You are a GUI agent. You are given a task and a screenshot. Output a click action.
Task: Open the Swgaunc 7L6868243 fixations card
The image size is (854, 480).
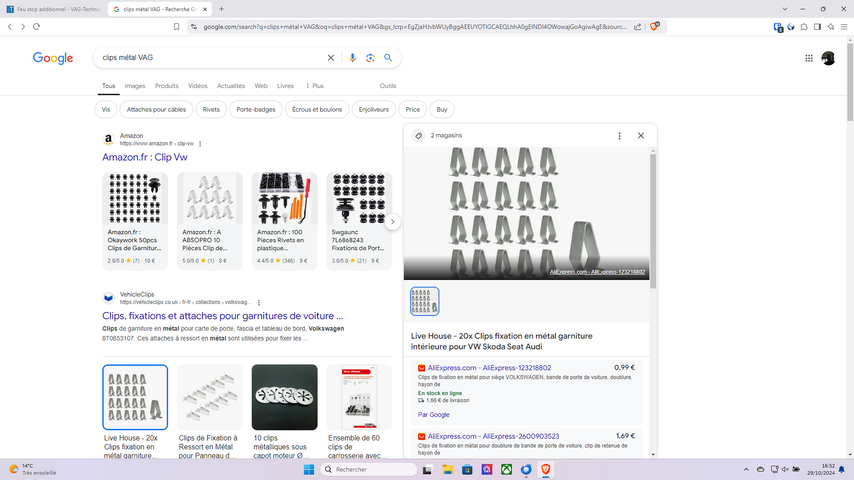click(359, 221)
